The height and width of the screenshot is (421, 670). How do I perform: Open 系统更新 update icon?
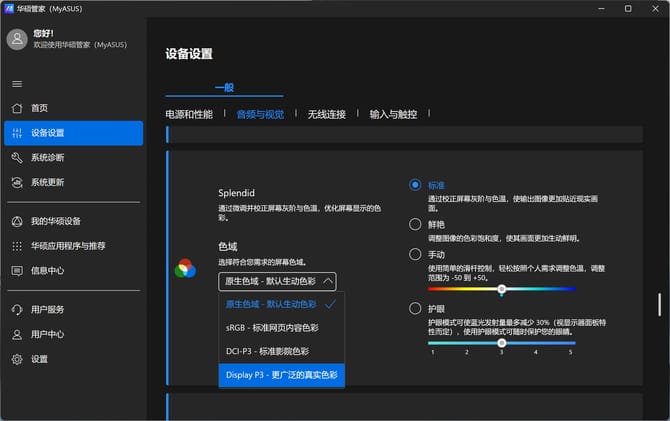pos(17,183)
